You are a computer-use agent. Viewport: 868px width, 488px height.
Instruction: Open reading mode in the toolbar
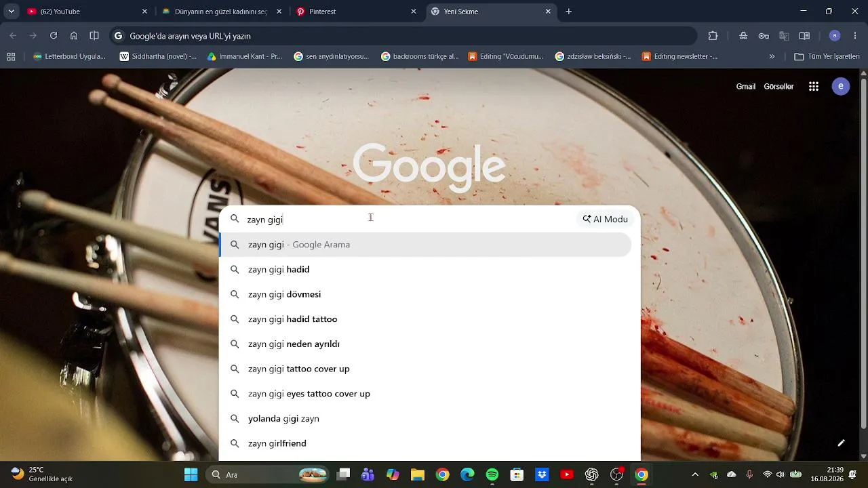[804, 36]
